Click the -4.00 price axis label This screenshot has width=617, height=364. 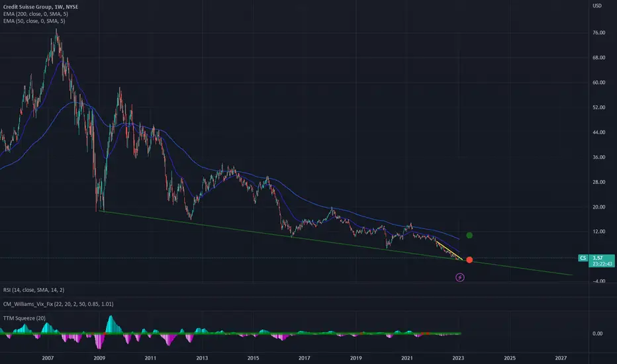(598, 281)
